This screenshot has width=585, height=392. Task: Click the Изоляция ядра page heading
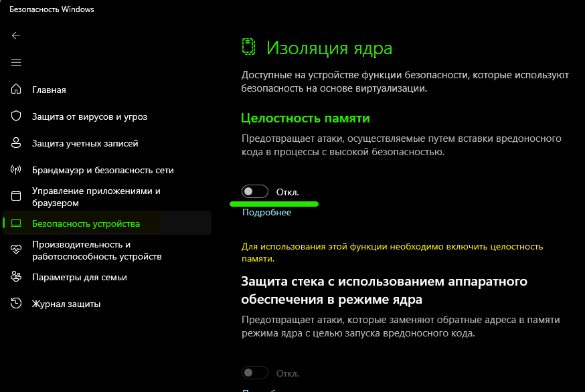coord(329,47)
